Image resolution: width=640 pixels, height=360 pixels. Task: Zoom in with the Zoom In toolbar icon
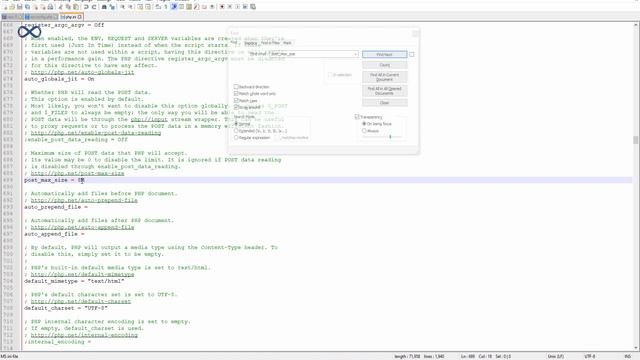(x=122, y=7)
